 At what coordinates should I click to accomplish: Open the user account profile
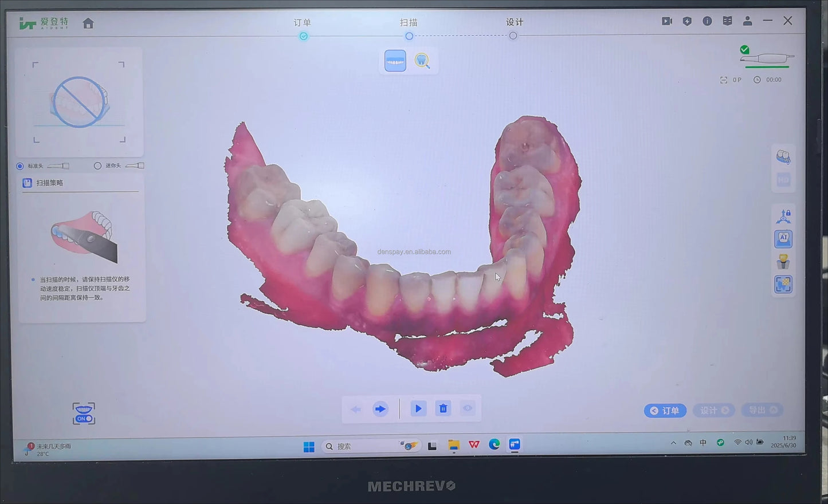[747, 21]
